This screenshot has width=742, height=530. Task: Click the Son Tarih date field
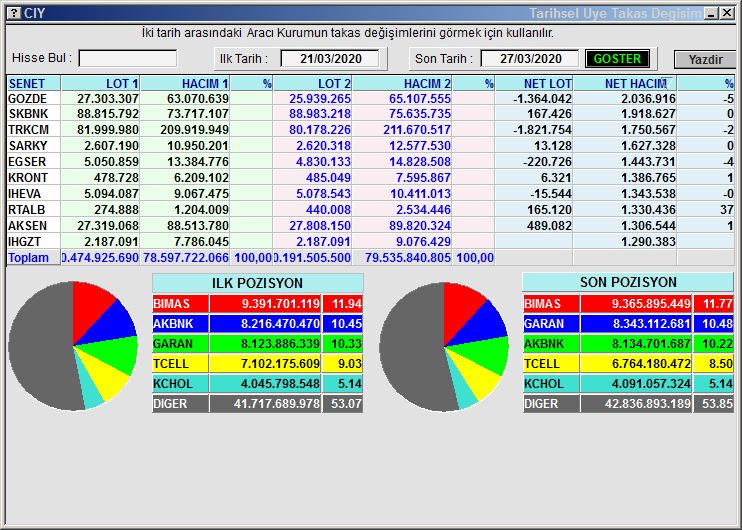click(x=529, y=58)
